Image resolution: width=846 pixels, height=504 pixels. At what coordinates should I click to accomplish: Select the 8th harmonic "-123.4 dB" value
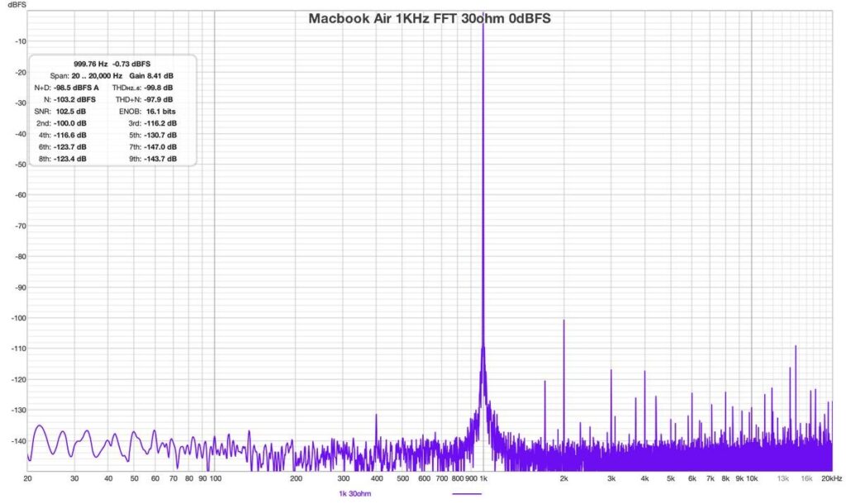point(70,159)
